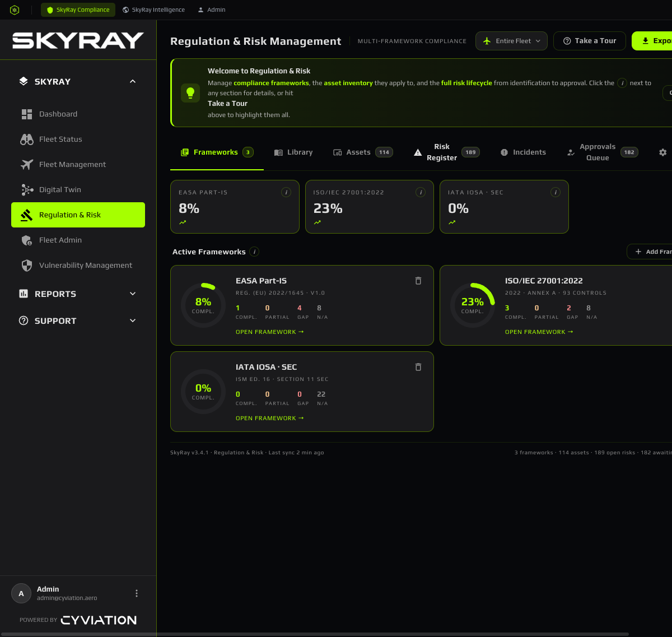Click the Admin avatar circle
The width and height of the screenshot is (672, 637).
21,593
